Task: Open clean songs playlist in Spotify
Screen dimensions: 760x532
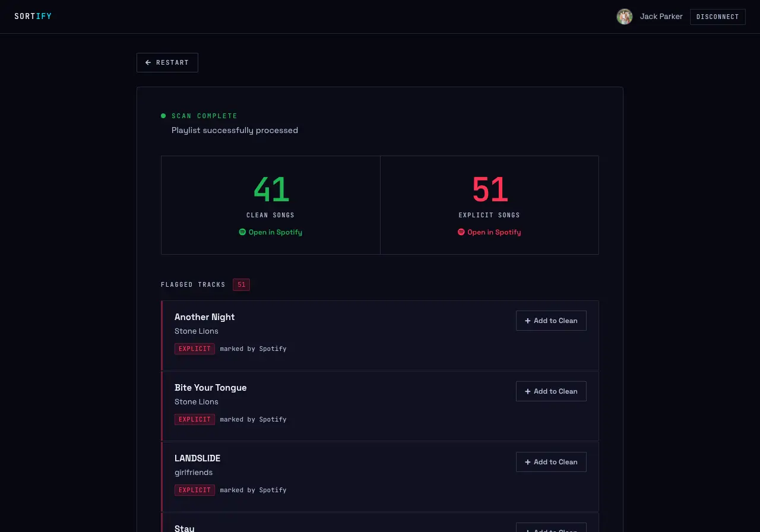Action: 271,232
